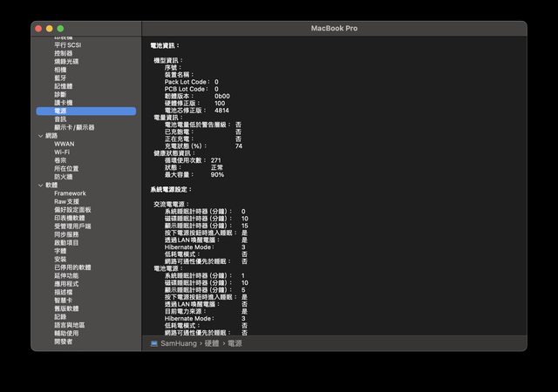Viewport: 558px width, 392px height.
Task: Click the MacBook Pro window title
Action: click(334, 28)
